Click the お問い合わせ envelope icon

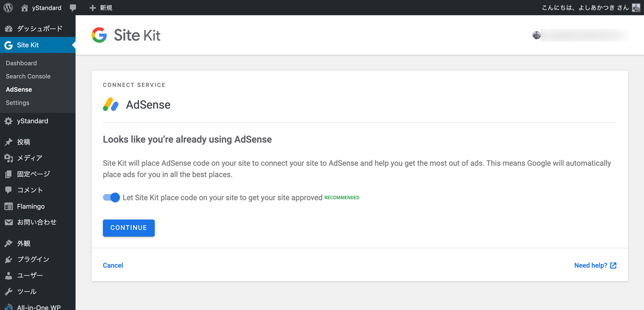8,222
